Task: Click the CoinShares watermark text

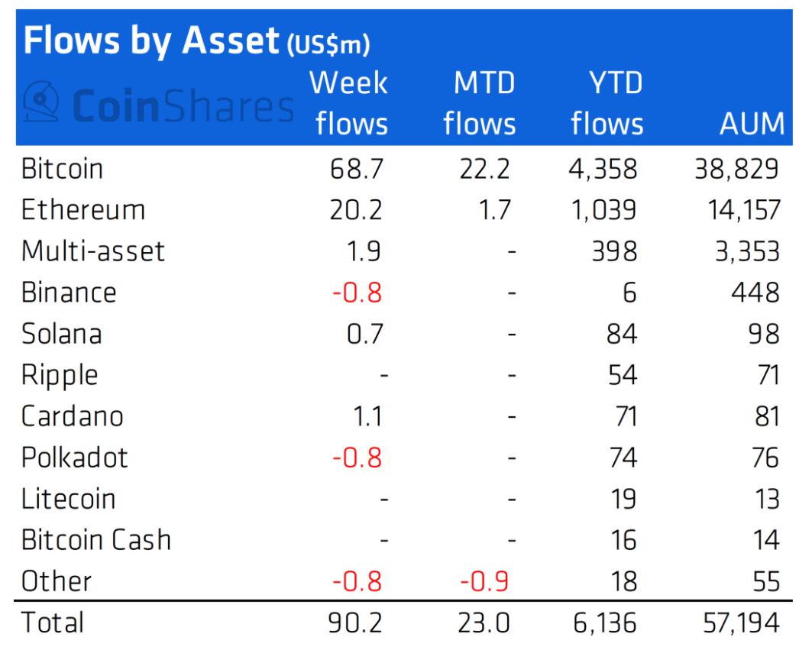Action: click(x=183, y=106)
